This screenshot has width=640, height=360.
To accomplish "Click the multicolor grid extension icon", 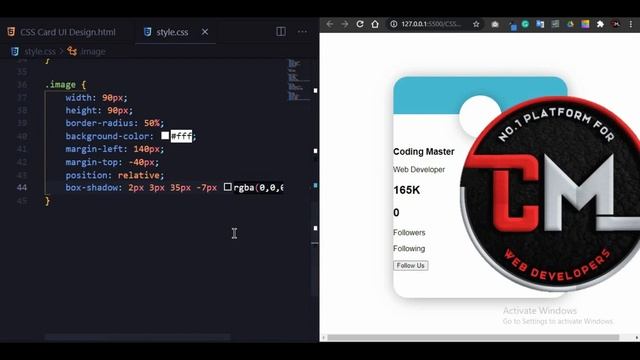I will (585, 24).
